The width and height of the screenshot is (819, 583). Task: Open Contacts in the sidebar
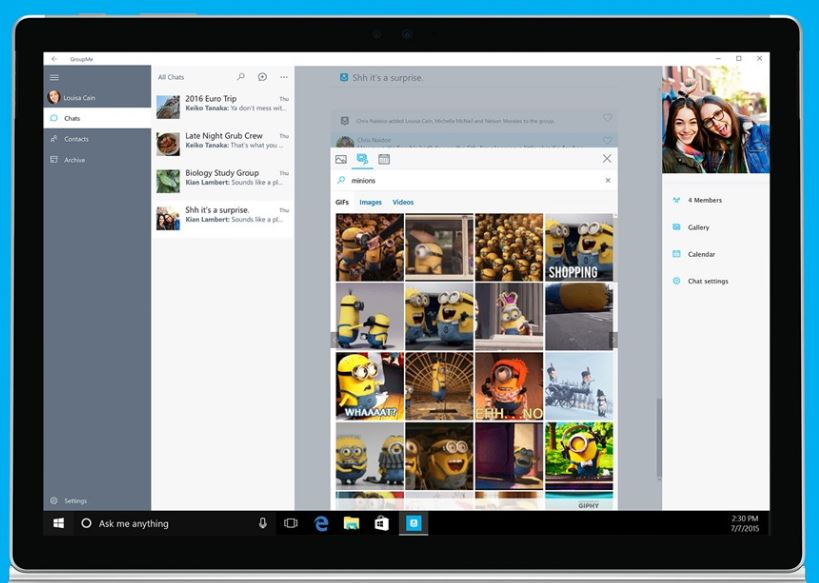click(x=97, y=139)
